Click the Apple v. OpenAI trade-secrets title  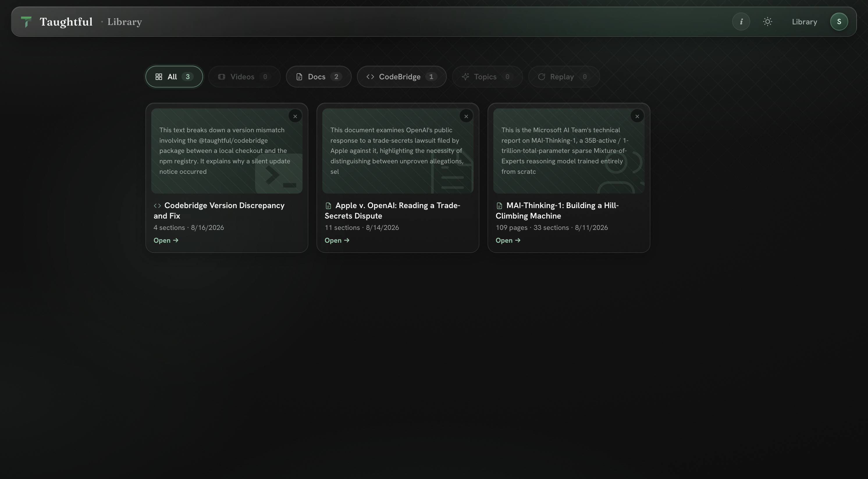tap(393, 211)
